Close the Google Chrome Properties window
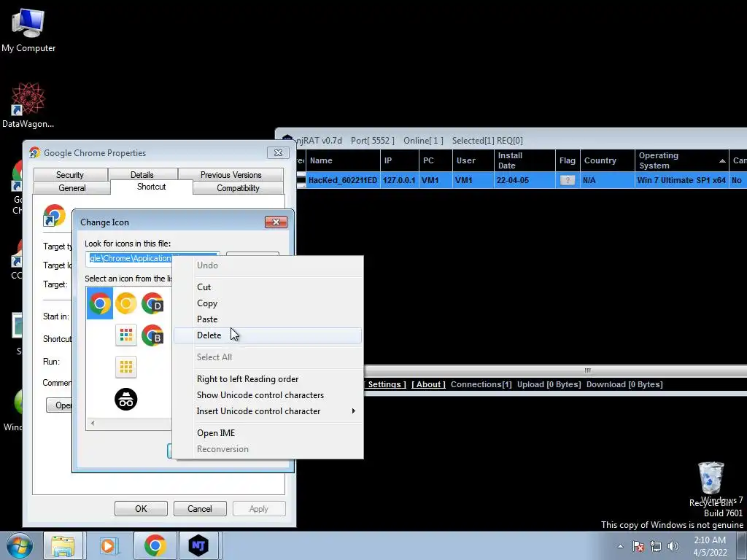Image resolution: width=747 pixels, height=560 pixels. click(x=278, y=153)
